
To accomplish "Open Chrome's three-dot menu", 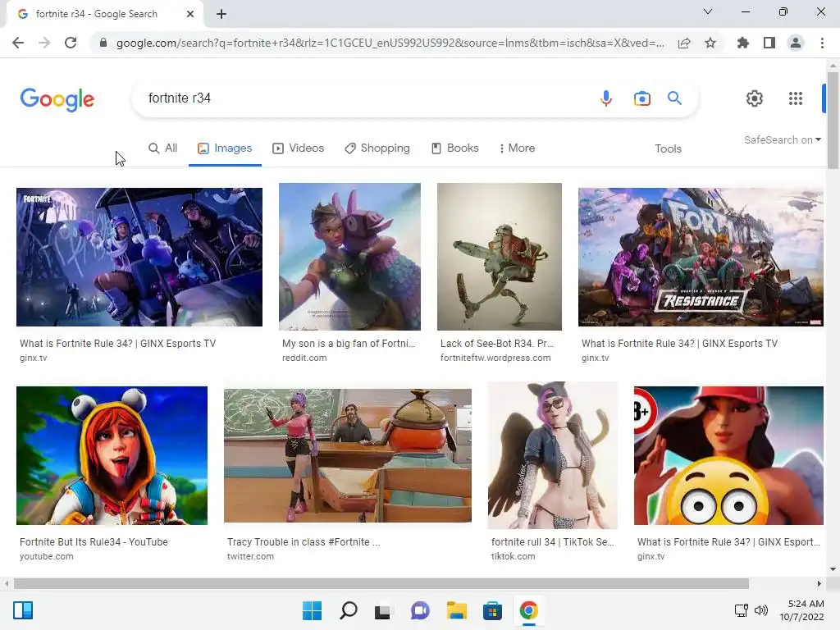I will click(822, 43).
